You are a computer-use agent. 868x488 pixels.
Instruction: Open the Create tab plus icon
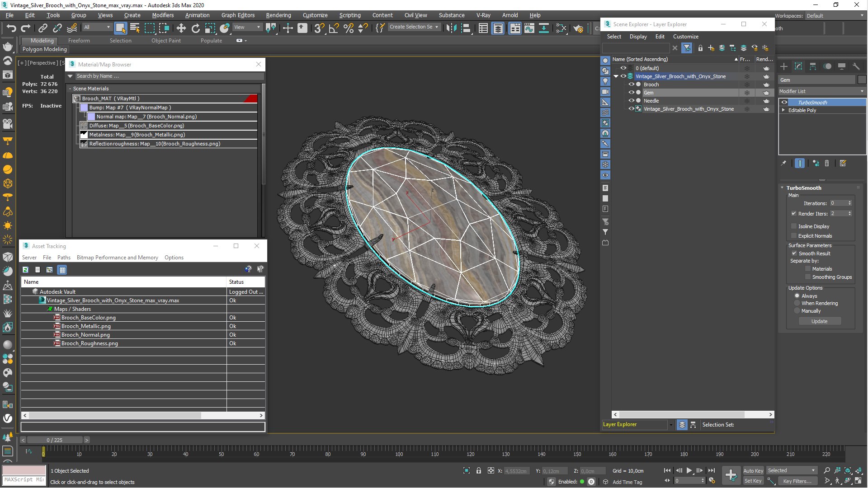(x=784, y=66)
